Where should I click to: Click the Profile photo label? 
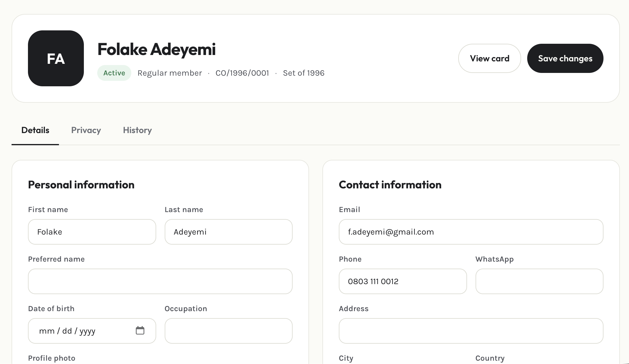[x=52, y=358]
